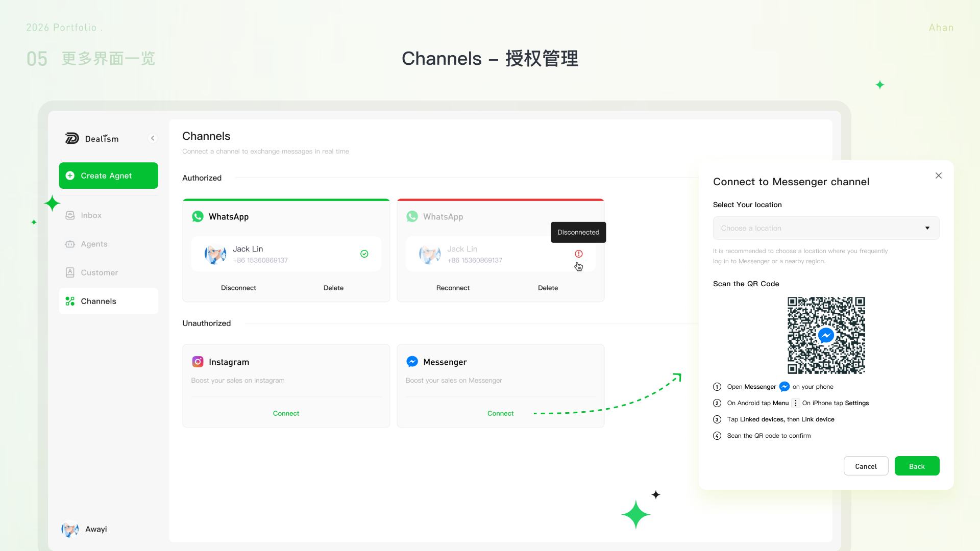Viewport: 980px width, 551px height.
Task: Cancel the Messenger connection dialog
Action: coord(866,466)
